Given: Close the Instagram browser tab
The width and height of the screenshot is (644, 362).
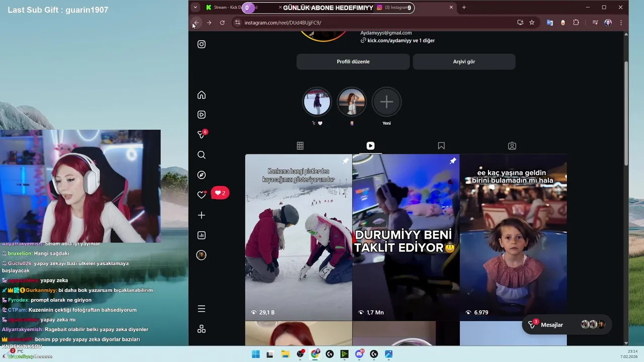Looking at the screenshot, I should point(451,8).
